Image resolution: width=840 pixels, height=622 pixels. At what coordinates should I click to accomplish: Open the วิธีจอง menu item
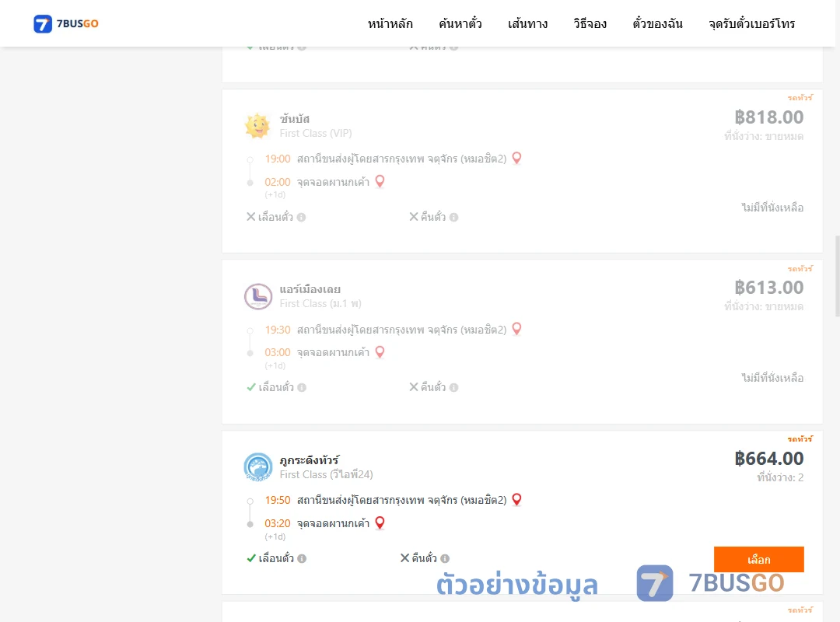click(x=590, y=23)
